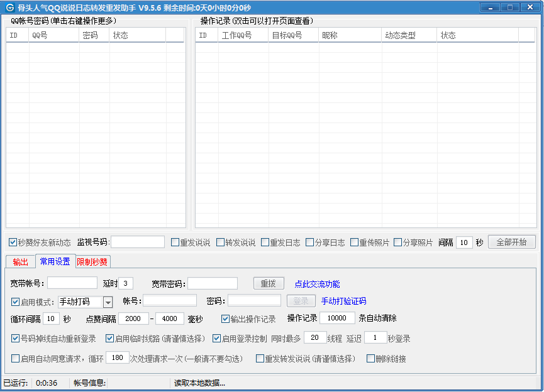Close the application window
Screen dimensions: 544x392
coord(530,8)
